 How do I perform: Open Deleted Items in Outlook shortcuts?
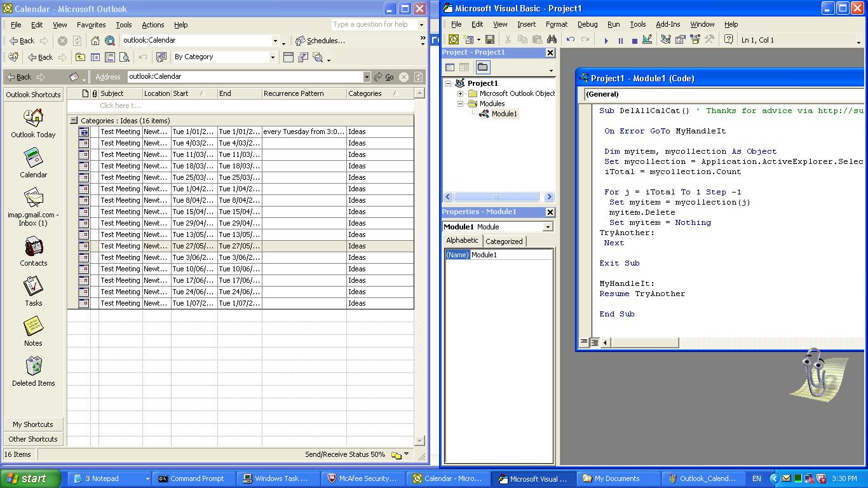click(x=33, y=367)
